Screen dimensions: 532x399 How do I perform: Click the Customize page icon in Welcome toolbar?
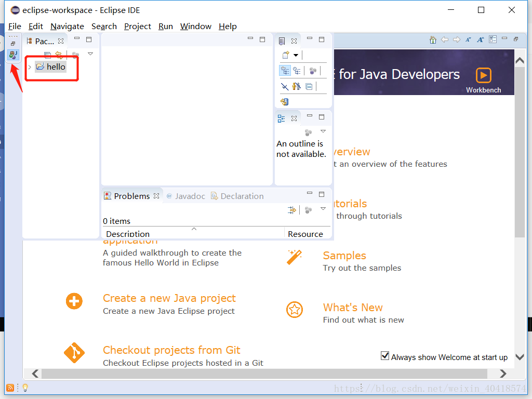(x=493, y=39)
